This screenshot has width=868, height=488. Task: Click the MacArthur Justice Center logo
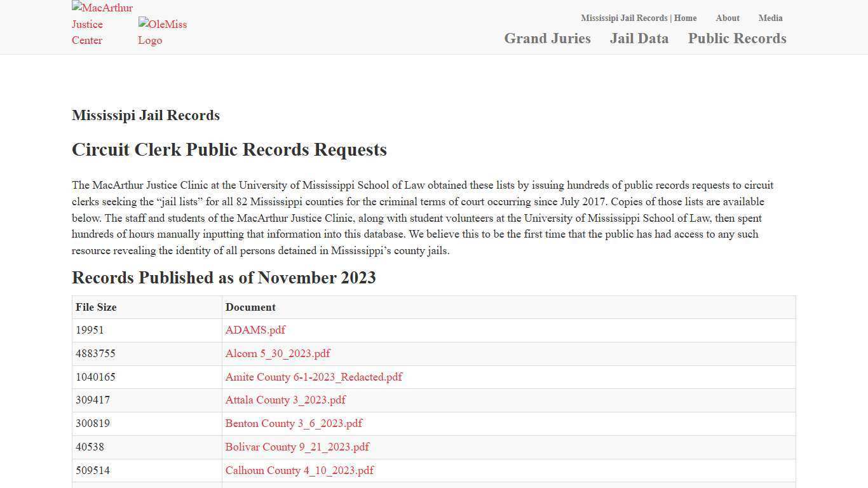(x=102, y=24)
